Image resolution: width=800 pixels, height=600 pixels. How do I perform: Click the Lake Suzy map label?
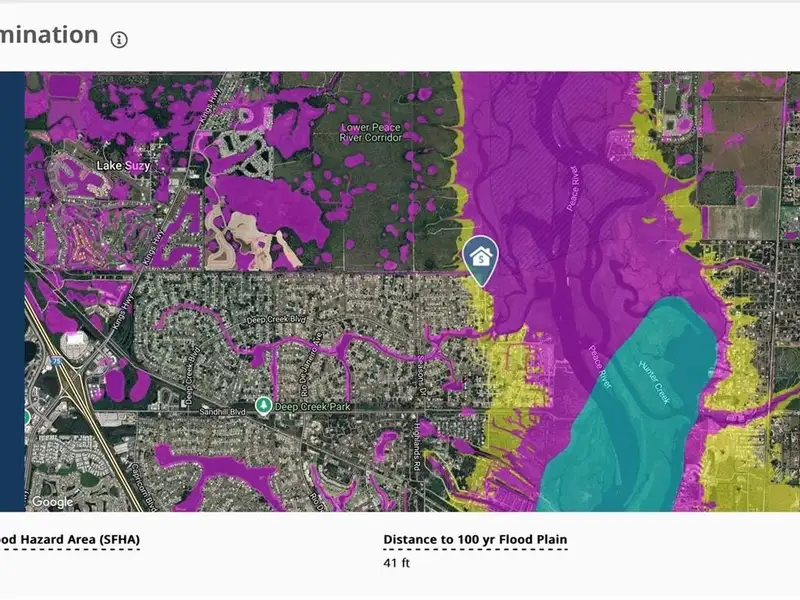[123, 165]
